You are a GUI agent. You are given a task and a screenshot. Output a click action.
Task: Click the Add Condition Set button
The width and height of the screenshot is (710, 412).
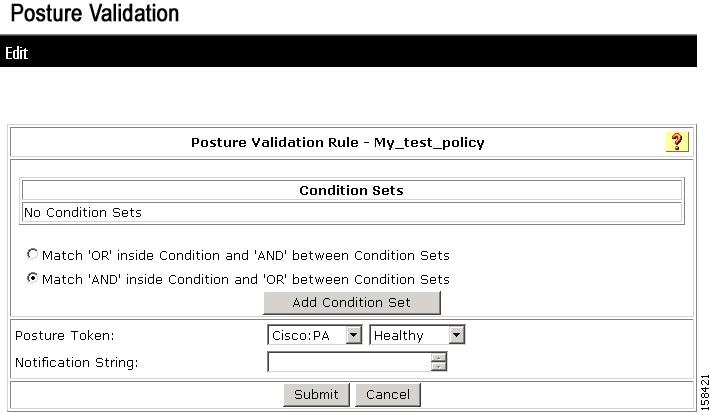coord(351,302)
